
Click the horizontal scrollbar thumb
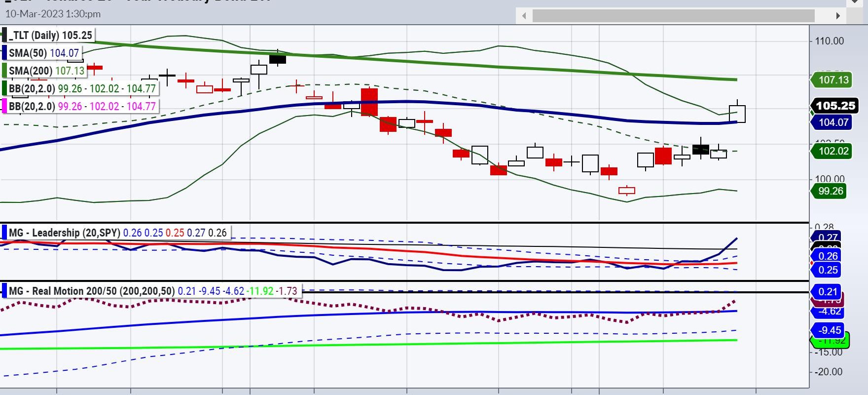[x=674, y=16]
